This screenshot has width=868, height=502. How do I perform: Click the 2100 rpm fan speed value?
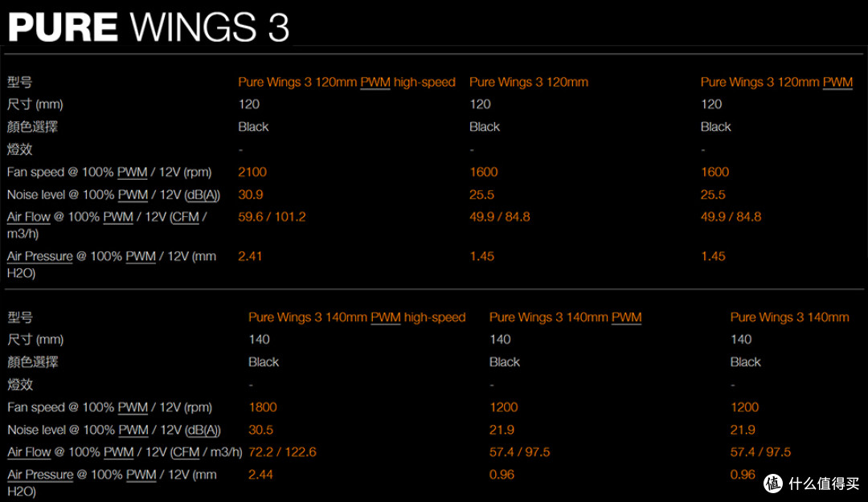pos(252,172)
